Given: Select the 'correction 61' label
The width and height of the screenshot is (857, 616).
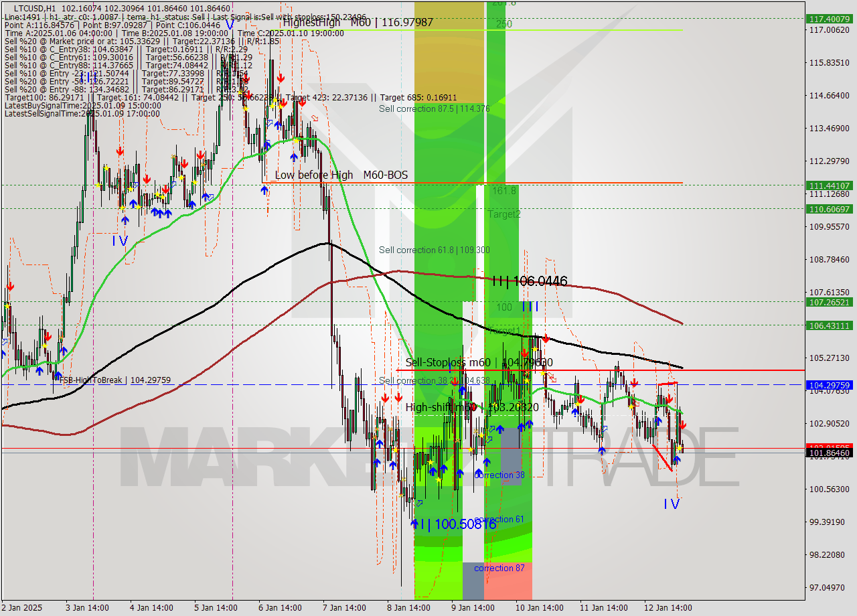Looking at the screenshot, I should [499, 519].
